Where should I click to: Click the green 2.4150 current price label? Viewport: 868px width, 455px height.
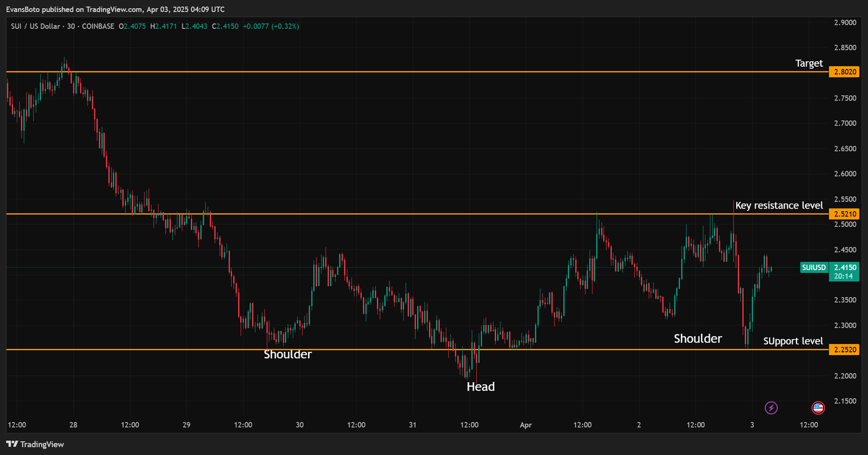(845, 268)
